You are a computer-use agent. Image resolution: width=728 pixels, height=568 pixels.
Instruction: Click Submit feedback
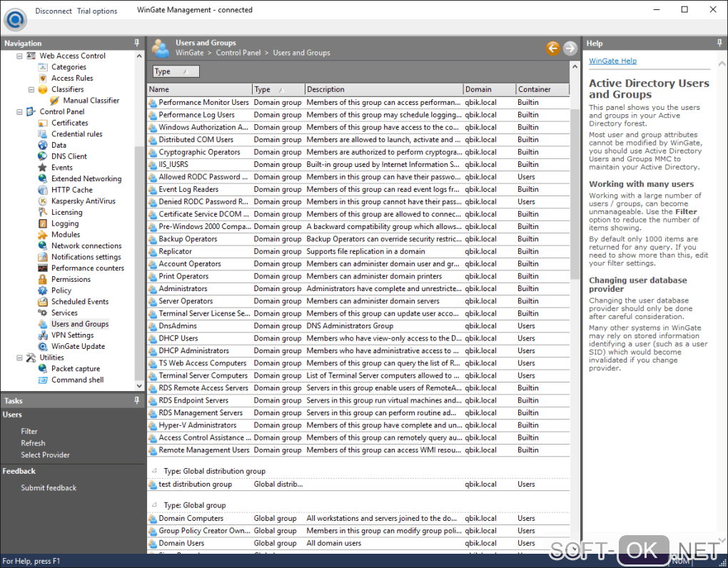[49, 487]
